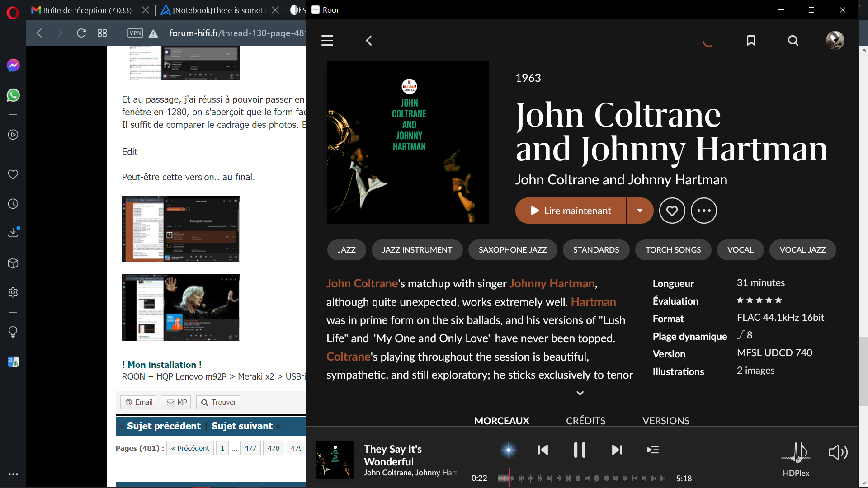Mark the album as favorite with the heart button
Image resolution: width=868 pixels, height=488 pixels.
(x=672, y=211)
